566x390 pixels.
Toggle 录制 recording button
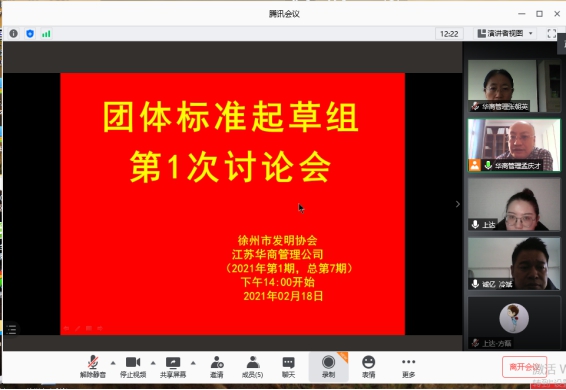click(x=328, y=367)
